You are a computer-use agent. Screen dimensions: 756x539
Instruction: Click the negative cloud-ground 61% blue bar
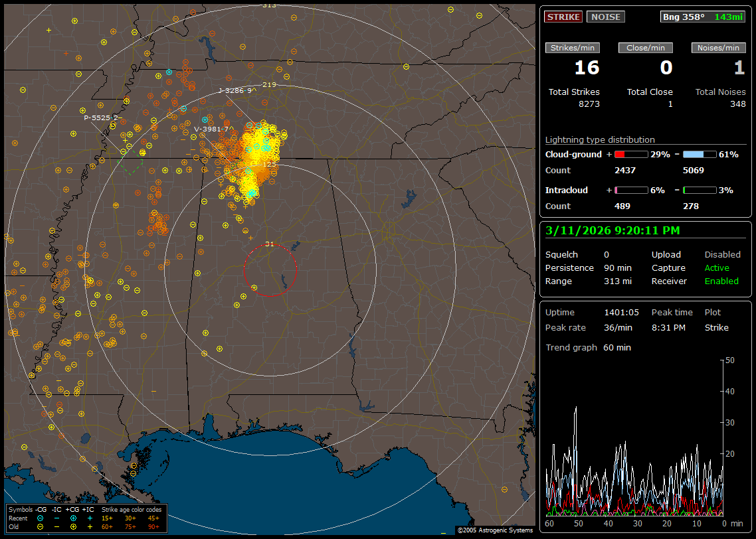click(699, 154)
